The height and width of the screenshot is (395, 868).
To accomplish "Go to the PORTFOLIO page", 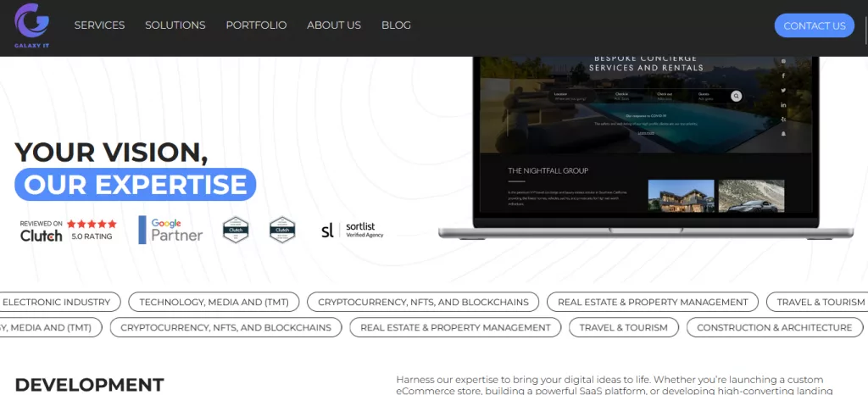I will (x=256, y=25).
